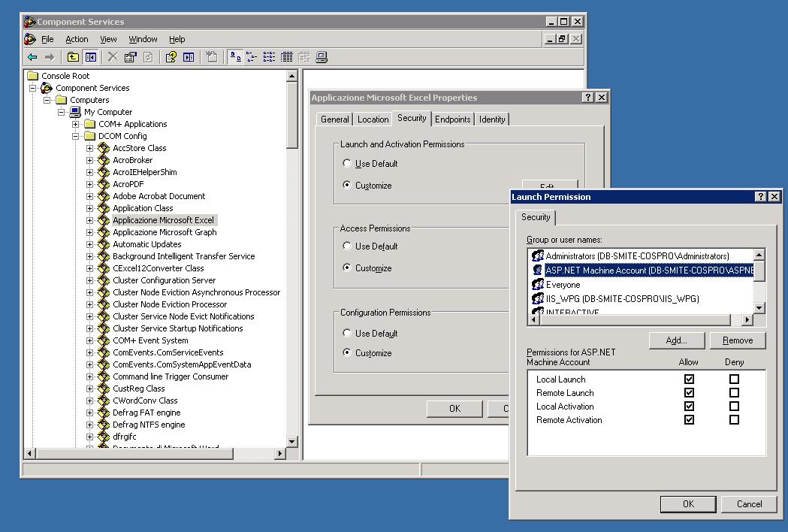Image resolution: width=788 pixels, height=532 pixels.
Task: Expand the AccStore Class node
Action: [89, 148]
